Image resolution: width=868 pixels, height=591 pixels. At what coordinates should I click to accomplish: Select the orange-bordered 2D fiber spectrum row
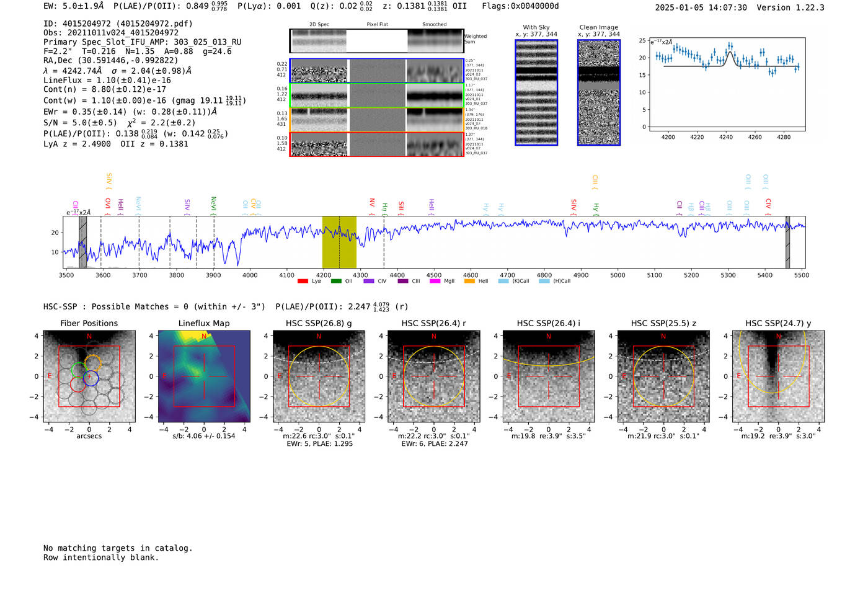[376, 120]
